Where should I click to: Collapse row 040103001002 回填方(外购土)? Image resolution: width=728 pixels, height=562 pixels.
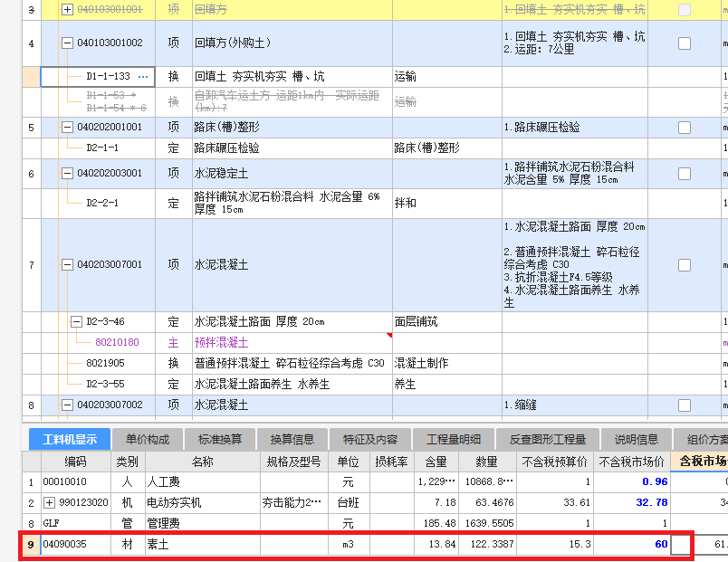[x=67, y=43]
